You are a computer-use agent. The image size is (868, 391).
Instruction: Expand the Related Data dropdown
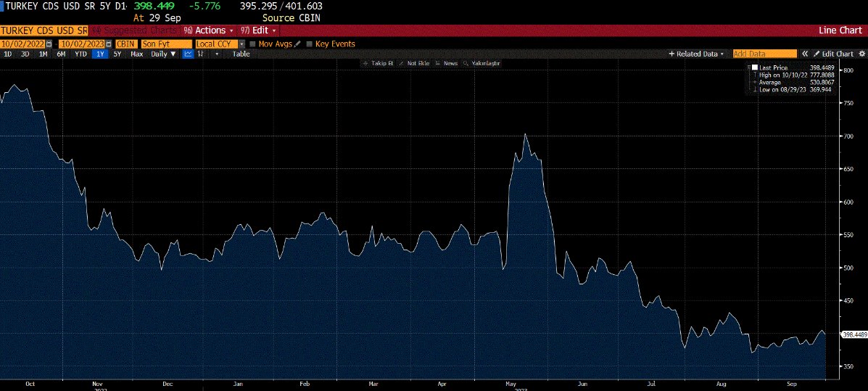(696, 54)
